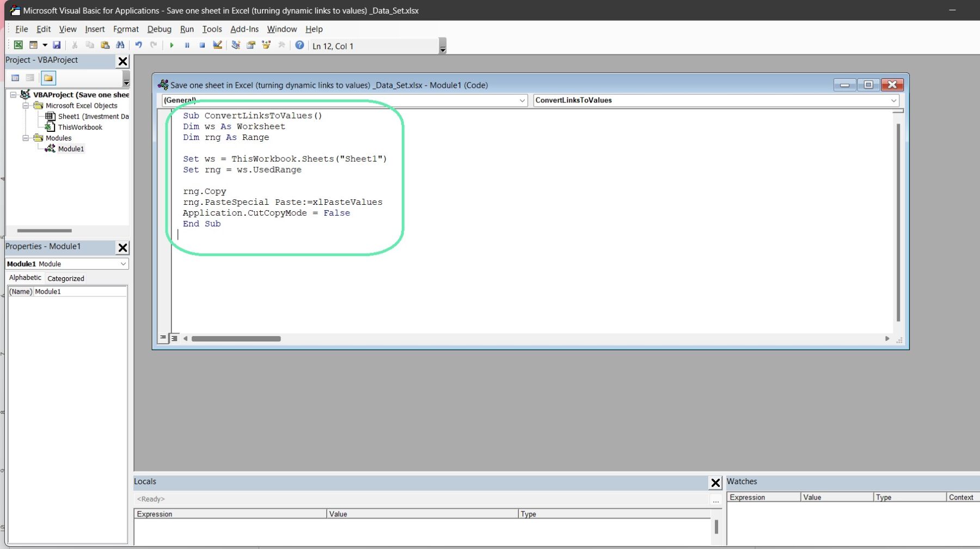Click the Copy icon in toolbar
The image size is (980, 549).
[90, 45]
